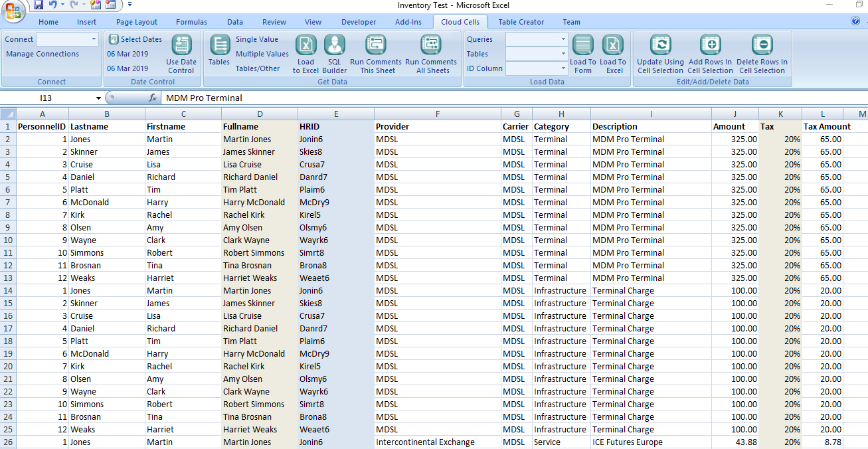This screenshot has height=449, width=868.
Task: Click Update Using Cell Selection
Action: (x=660, y=46)
